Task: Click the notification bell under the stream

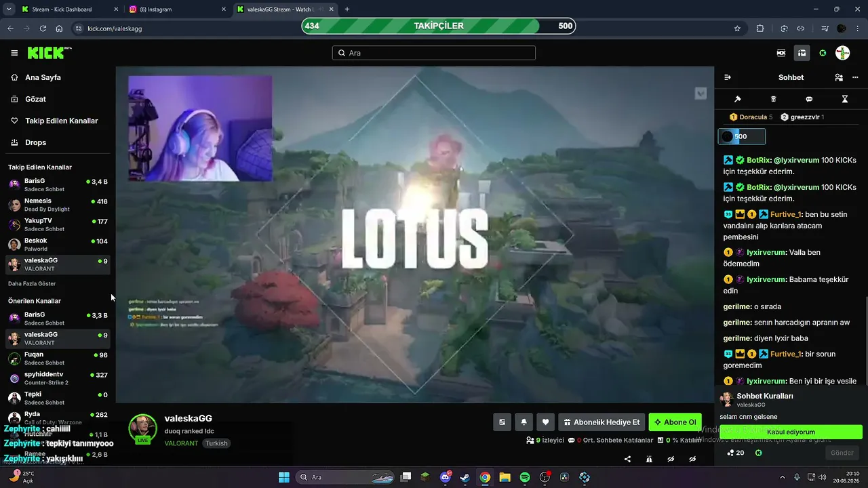Action: point(524,422)
